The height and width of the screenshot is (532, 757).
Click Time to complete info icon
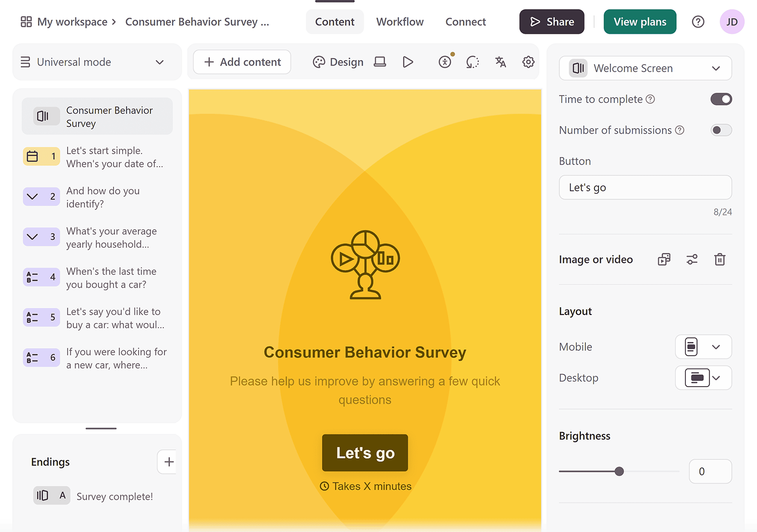(651, 99)
